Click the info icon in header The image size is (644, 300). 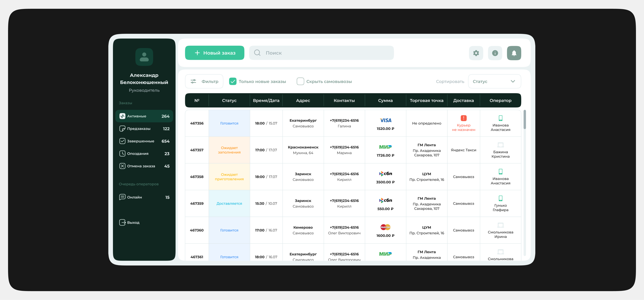point(495,53)
